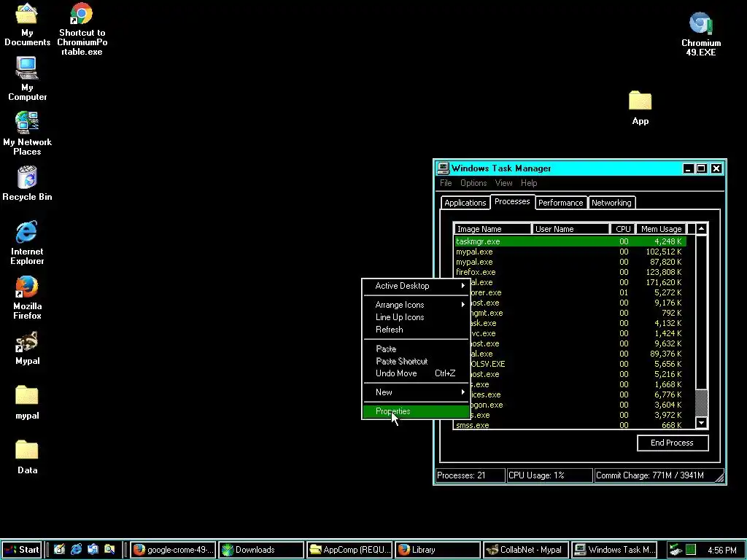Click the Show Desktop quick launch icon

pos(60,550)
